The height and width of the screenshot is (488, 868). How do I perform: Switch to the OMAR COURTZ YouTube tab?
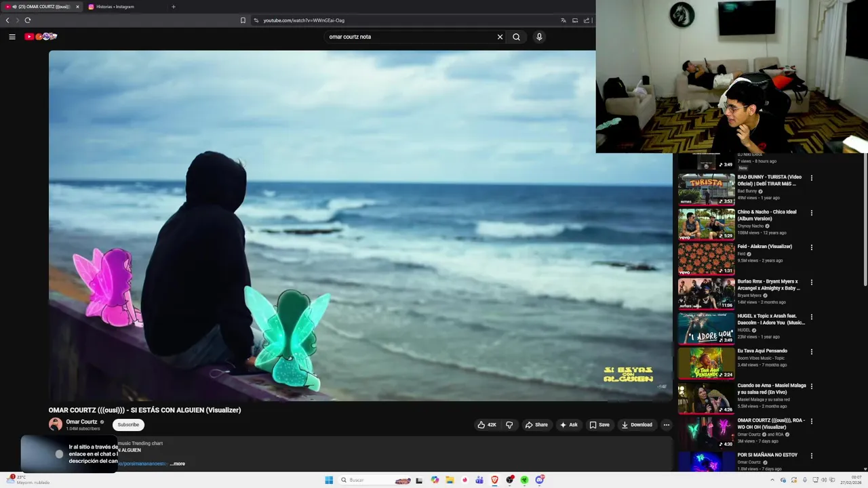pyautogui.click(x=41, y=7)
